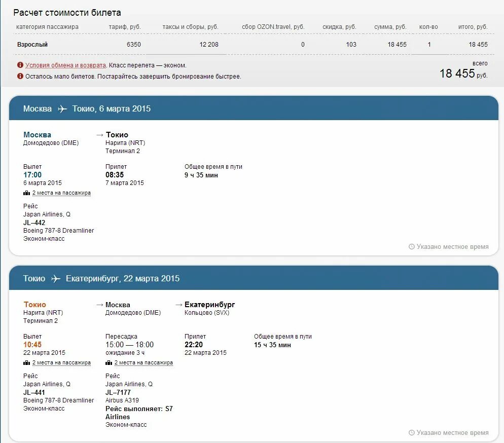
Task: Click clock icon in second flight card footer
Action: tap(411, 433)
